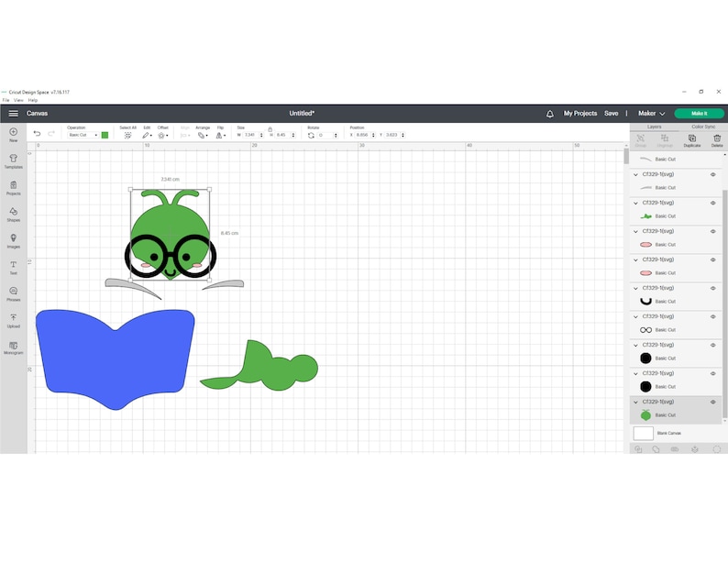Click the Save button
728x585 pixels.
611,114
